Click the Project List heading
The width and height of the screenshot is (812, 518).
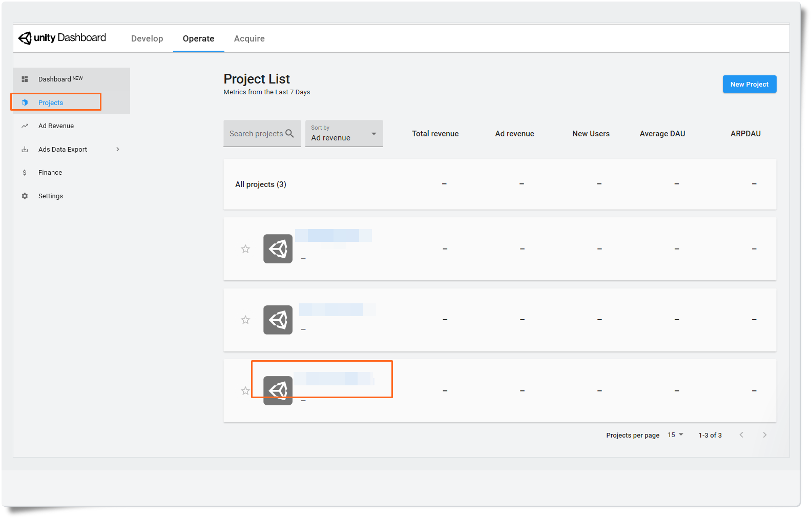point(257,79)
